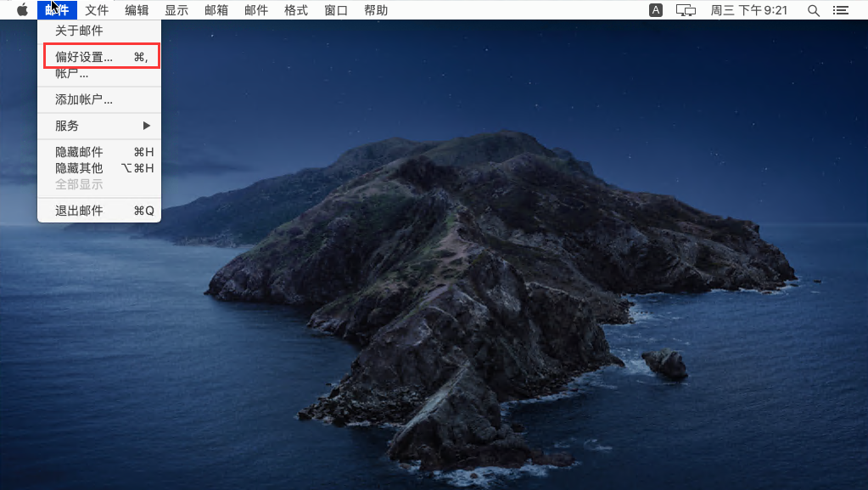868x490 pixels.
Task: Open the 帮助 menu
Action: [x=376, y=10]
